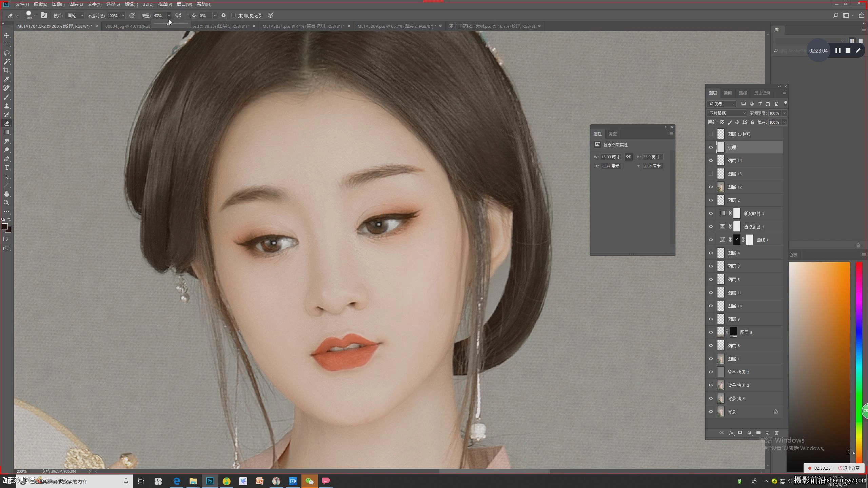The height and width of the screenshot is (488, 868).
Task: Open the layer 不透明度 100% dropdown arrow
Action: 784,113
